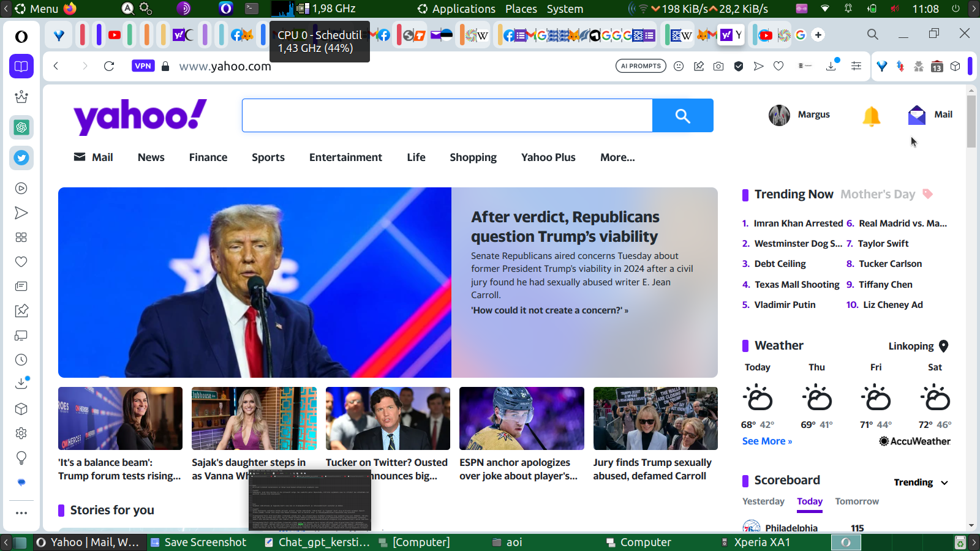
Task: Click the magnifier search button in Yahoo
Action: (683, 115)
